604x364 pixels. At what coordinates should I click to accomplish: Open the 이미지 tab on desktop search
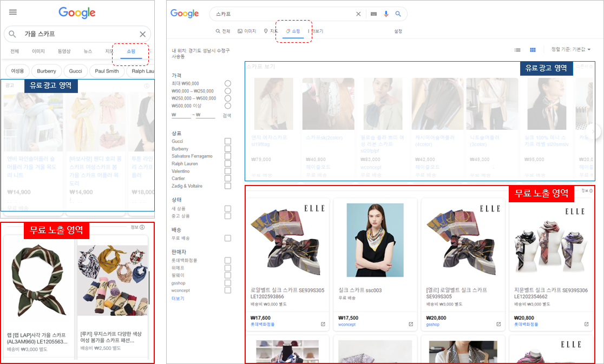(x=247, y=31)
